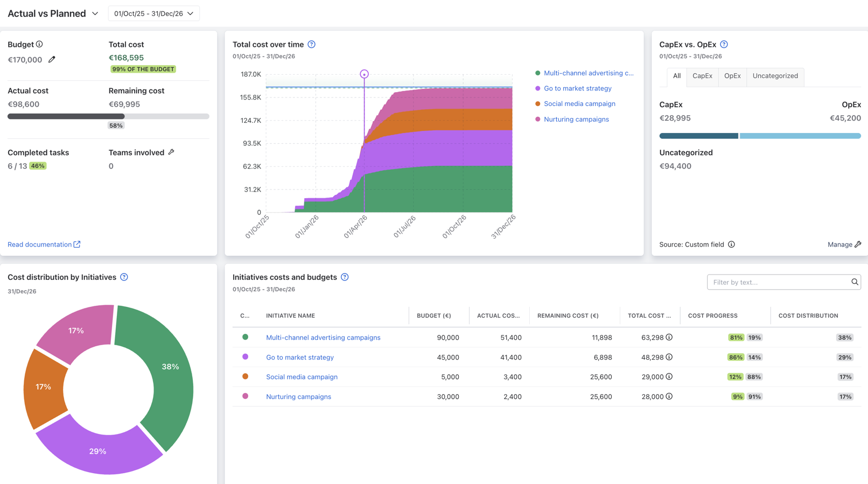Viewport: 868px width, 484px height.
Task: Switch to the Uncategorized tab
Action: pos(775,76)
